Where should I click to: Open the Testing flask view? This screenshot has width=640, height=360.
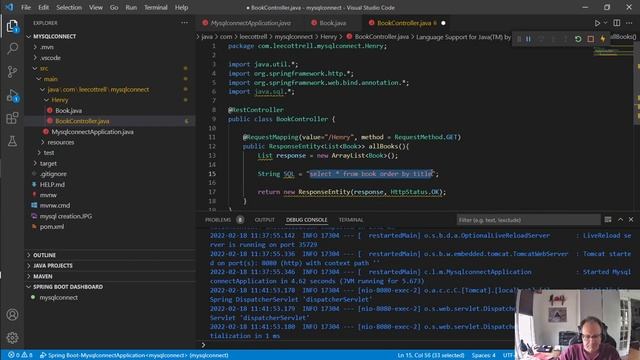point(12,141)
